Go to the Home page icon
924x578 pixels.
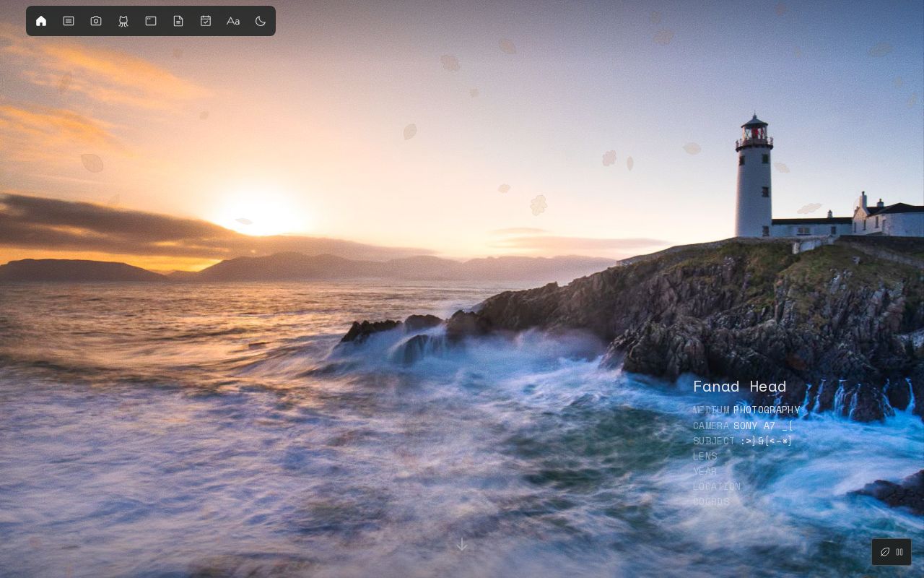[41, 21]
